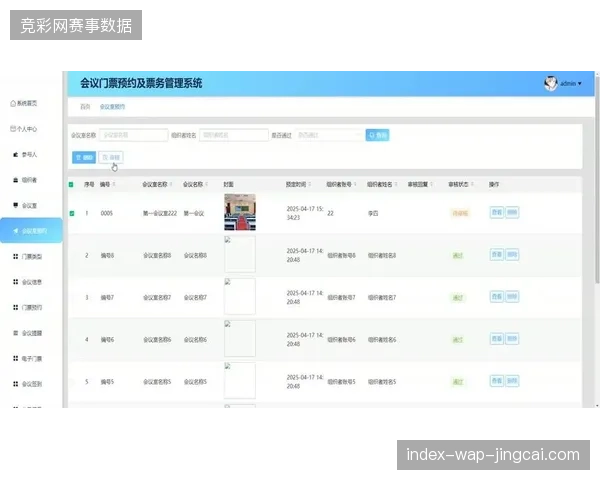Screen dimensions: 600x480
Task: Click the 会议门票预约及票务管理系统 title
Action: pos(141,83)
